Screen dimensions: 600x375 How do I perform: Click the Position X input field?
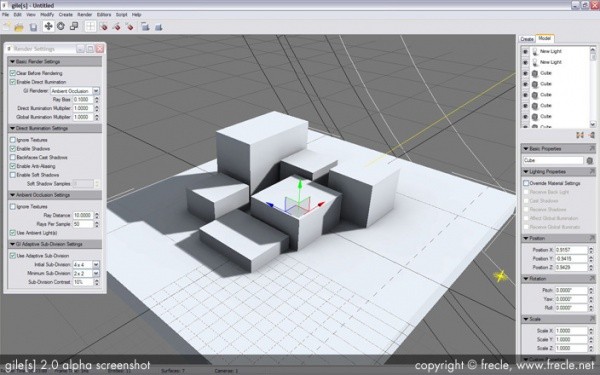pos(571,250)
